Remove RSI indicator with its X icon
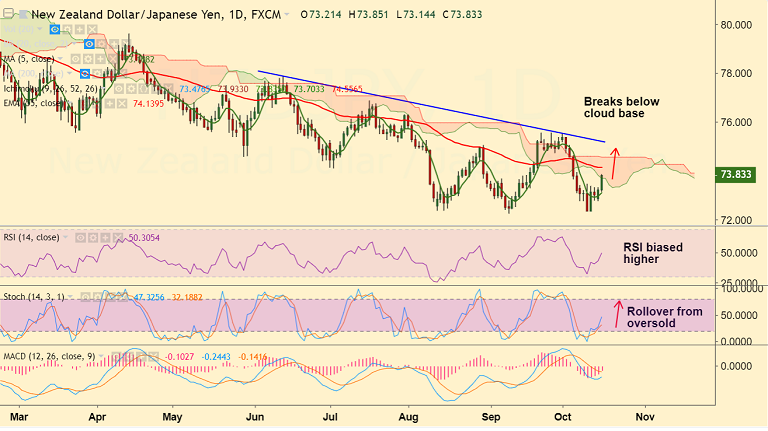768x431 pixels. (118, 238)
